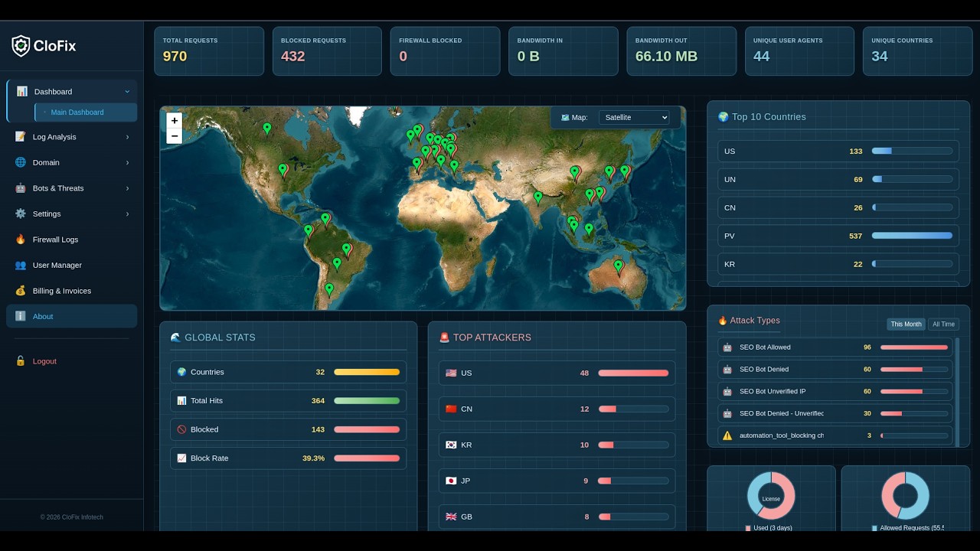Click the Bandwidth In card

(563, 51)
